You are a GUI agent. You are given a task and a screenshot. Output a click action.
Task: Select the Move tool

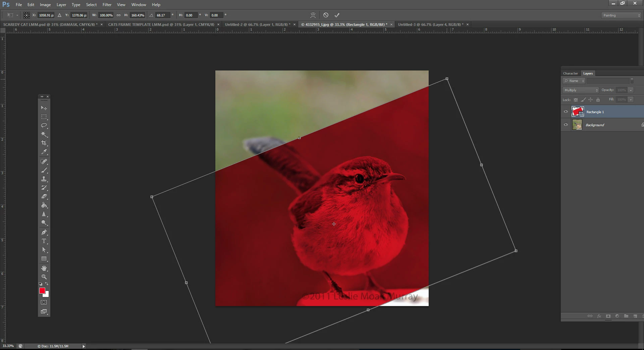44,108
